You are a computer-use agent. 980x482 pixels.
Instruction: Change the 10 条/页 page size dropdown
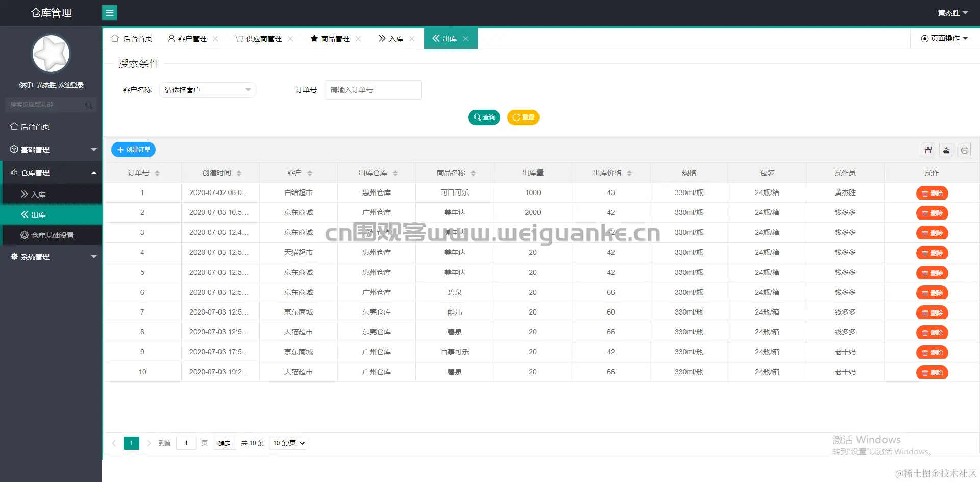pos(288,443)
